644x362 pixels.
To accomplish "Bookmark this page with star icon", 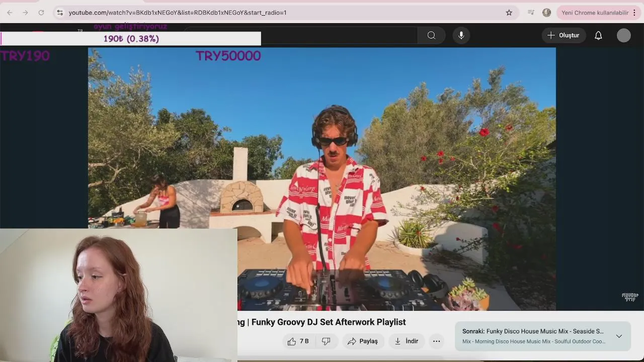I will [509, 13].
